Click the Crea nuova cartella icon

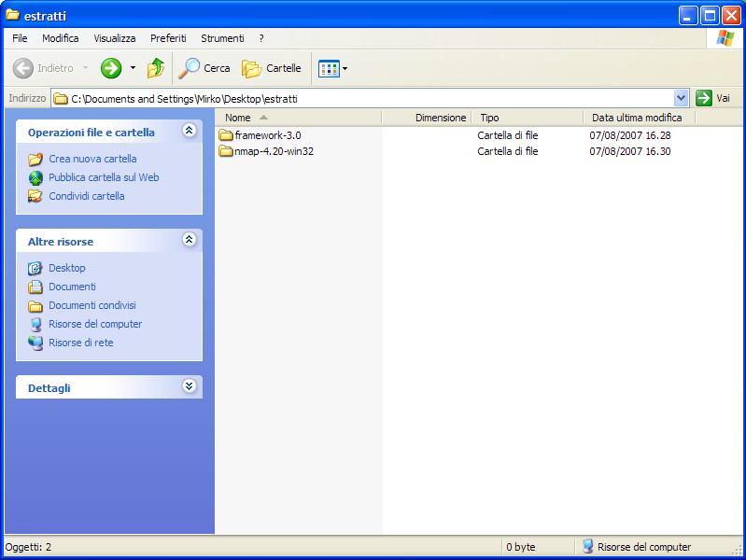point(35,159)
